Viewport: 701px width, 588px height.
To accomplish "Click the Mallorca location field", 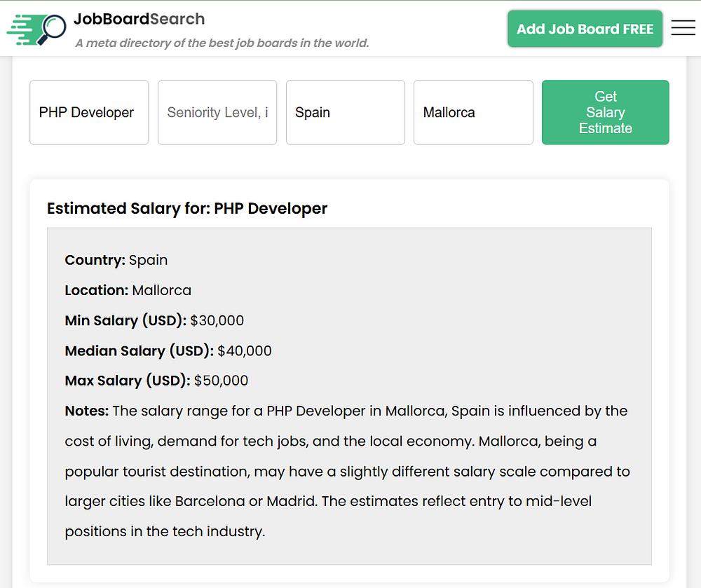I will (473, 112).
